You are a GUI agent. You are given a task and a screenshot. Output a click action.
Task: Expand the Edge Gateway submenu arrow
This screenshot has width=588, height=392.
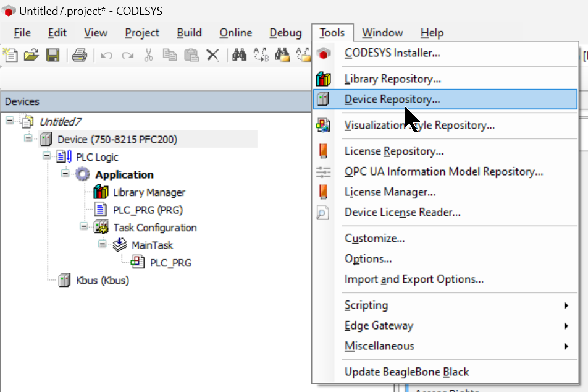(x=566, y=326)
